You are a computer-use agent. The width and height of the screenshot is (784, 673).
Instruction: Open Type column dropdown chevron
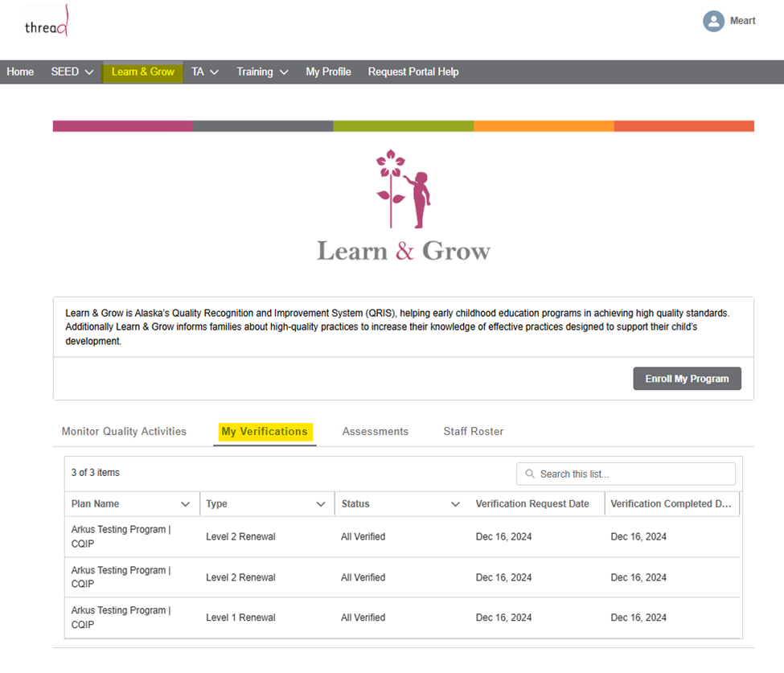(x=321, y=504)
